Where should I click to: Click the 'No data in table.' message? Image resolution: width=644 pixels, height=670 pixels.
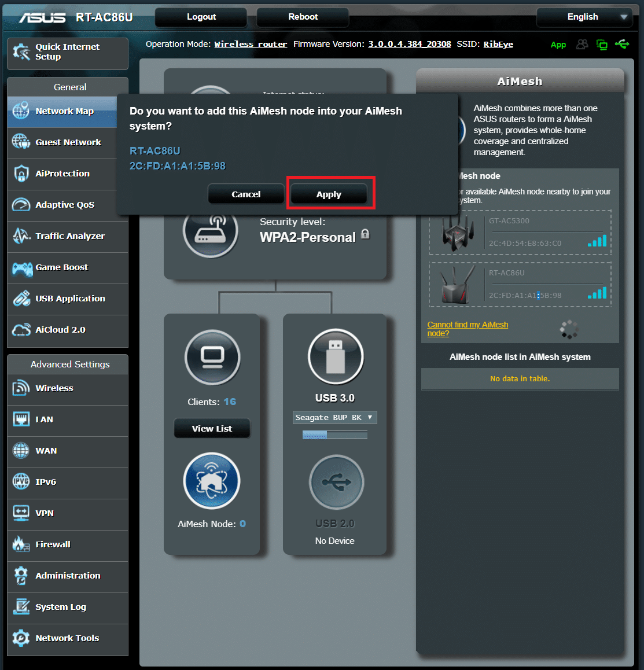pyautogui.click(x=520, y=378)
